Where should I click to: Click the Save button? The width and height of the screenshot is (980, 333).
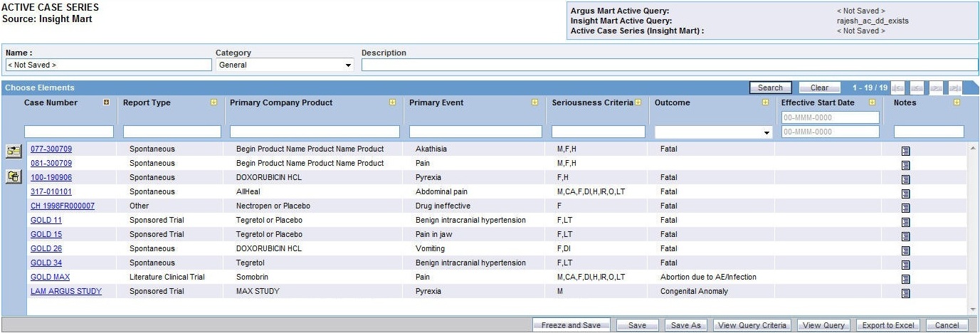tap(637, 325)
